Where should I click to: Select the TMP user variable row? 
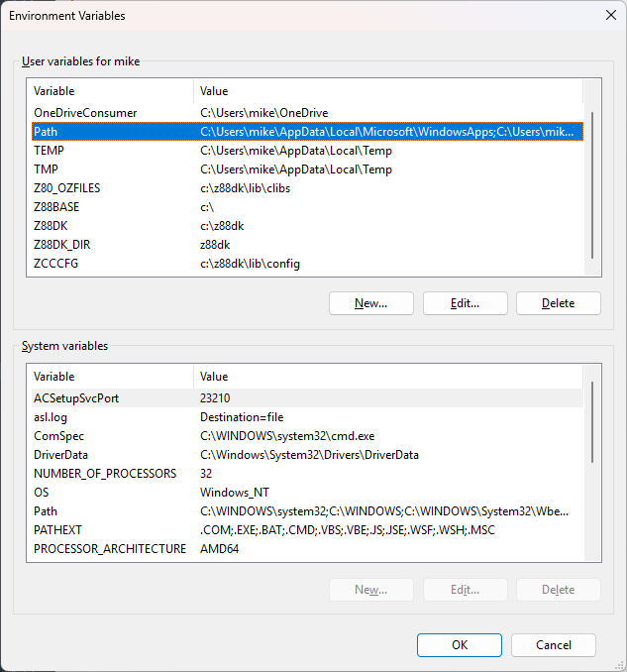click(46, 169)
